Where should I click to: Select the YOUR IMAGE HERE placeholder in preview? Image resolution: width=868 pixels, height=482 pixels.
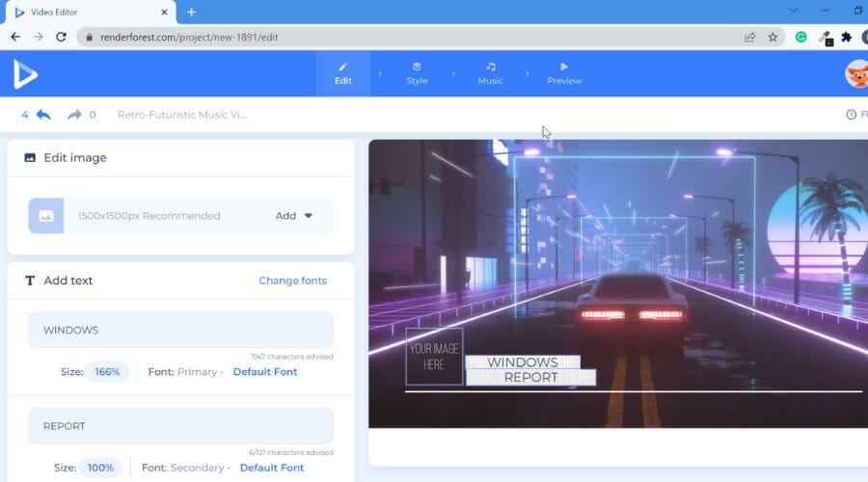pyautogui.click(x=434, y=357)
